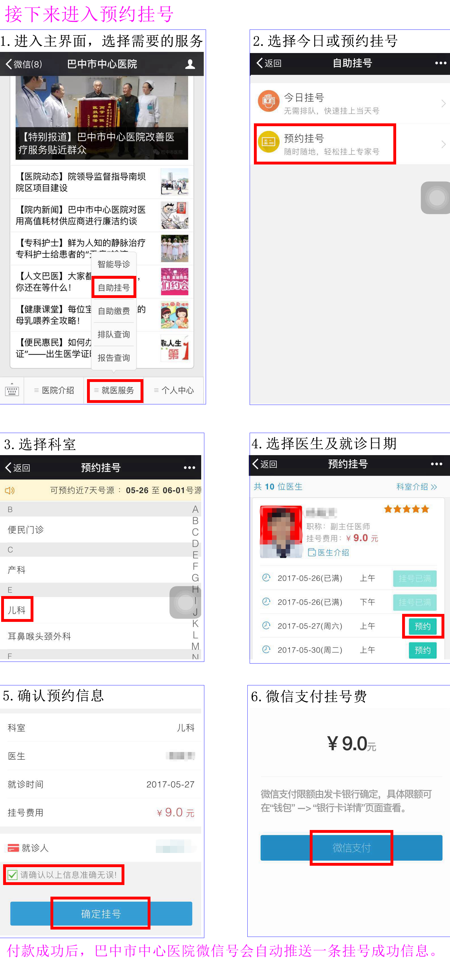Tap the five-star rating
This screenshot has height=980, width=450.
[406, 509]
